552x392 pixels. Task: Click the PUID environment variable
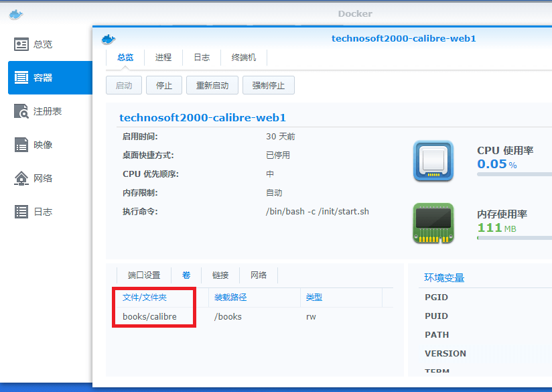436,316
